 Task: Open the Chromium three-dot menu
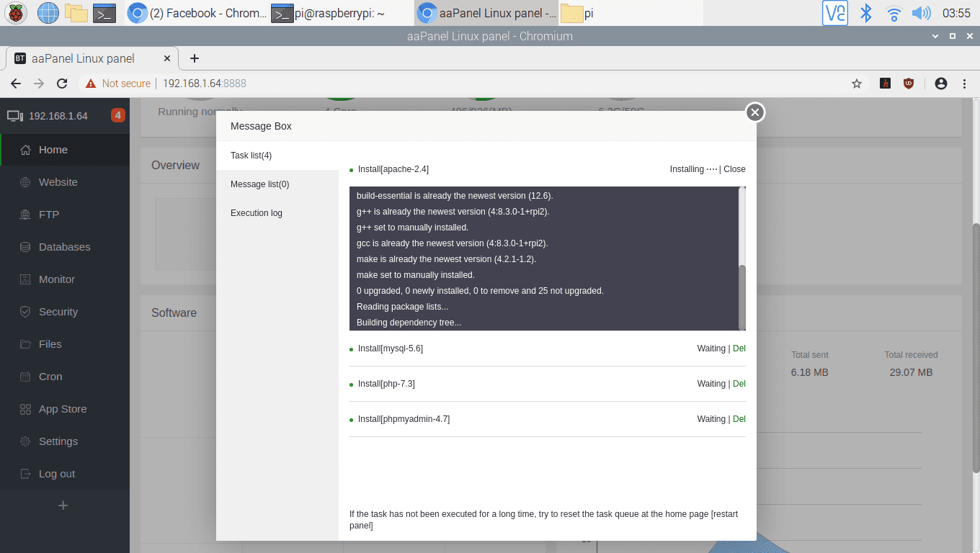coord(965,84)
